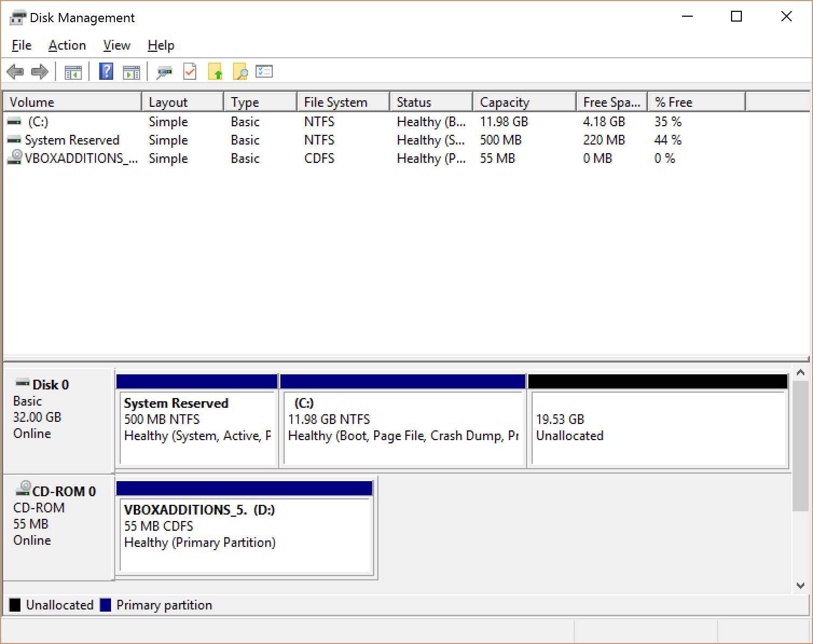Toggle the Show/Hide Action Pane icon

131,72
